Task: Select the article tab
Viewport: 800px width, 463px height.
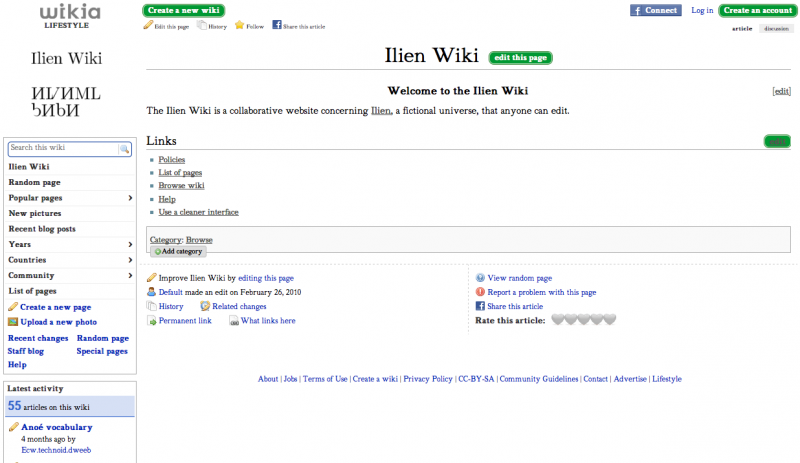Action: coord(742,29)
